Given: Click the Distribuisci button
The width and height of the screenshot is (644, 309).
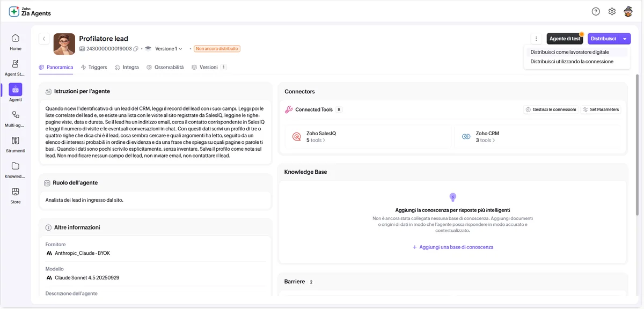Looking at the screenshot, I should [604, 39].
